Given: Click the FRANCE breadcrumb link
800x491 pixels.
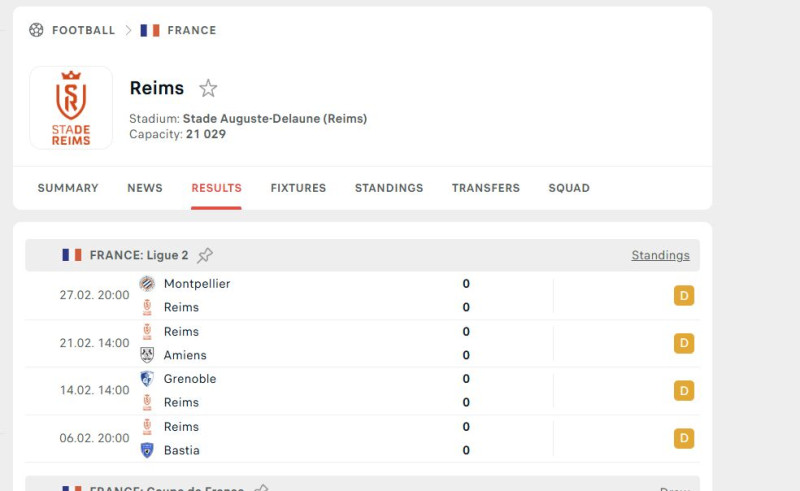Looking at the screenshot, I should click(192, 30).
